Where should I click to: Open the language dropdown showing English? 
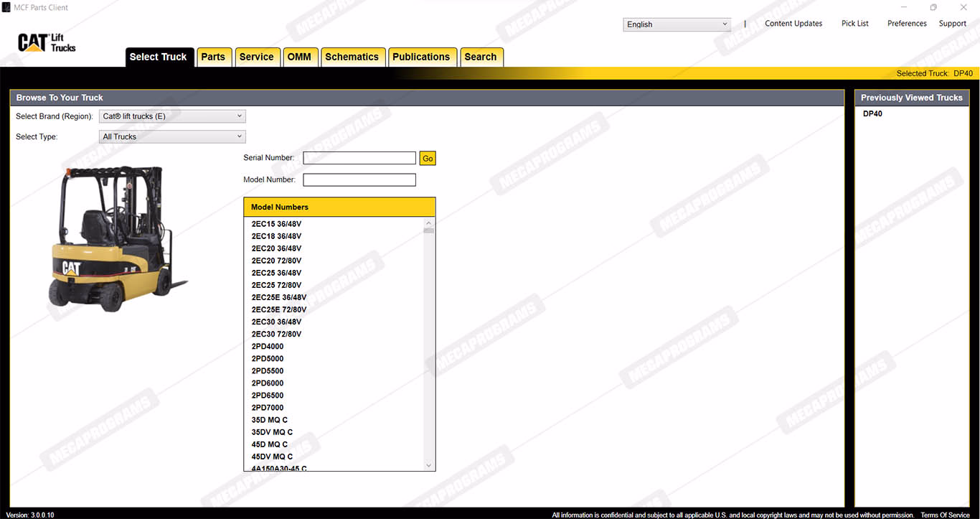tap(677, 24)
